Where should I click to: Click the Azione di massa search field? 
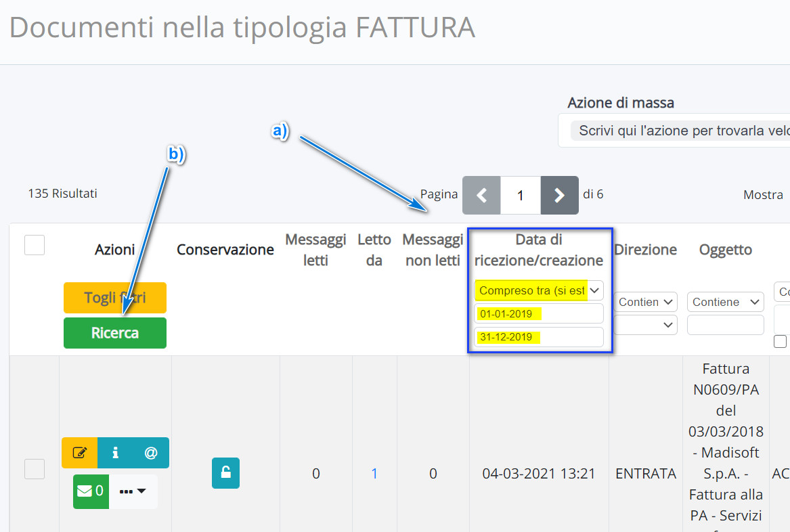(677, 131)
